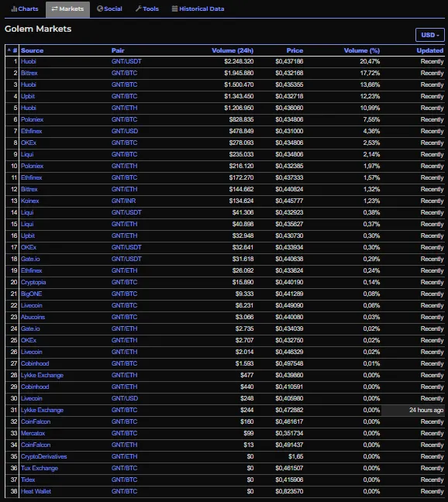Screen dimensions: 448x502
Task: Open GNT/USDT pair link in row 1
Action: pos(126,61)
